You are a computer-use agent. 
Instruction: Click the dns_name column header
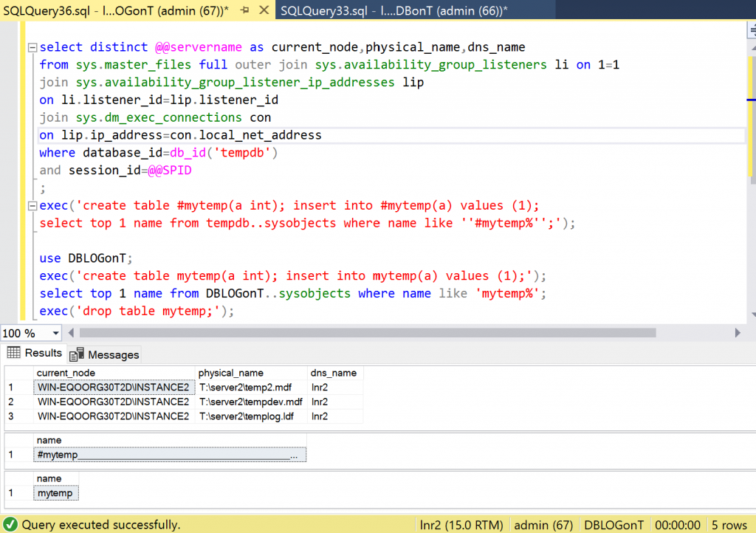(334, 373)
